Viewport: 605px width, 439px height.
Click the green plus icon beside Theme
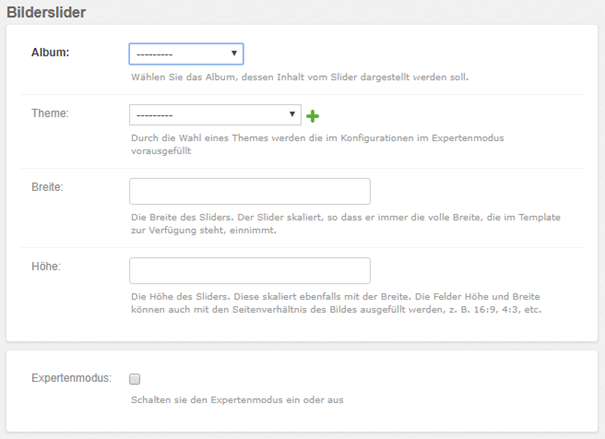pos(313,116)
